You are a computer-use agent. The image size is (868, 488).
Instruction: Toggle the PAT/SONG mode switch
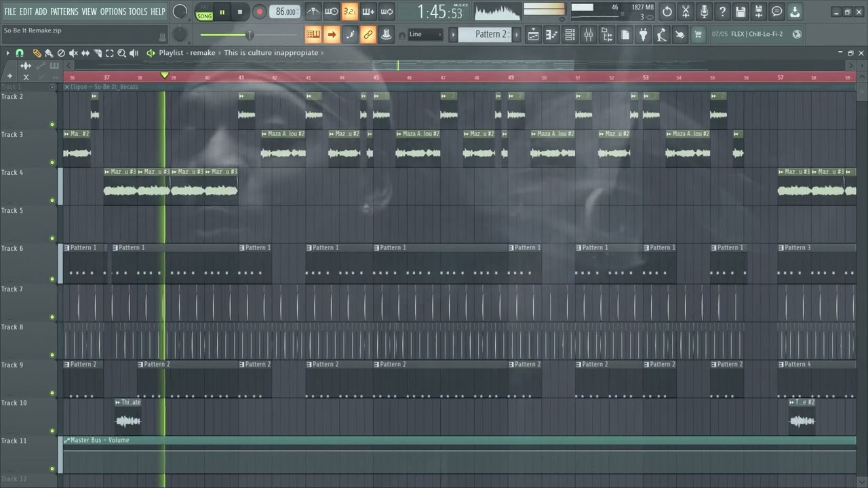point(204,12)
